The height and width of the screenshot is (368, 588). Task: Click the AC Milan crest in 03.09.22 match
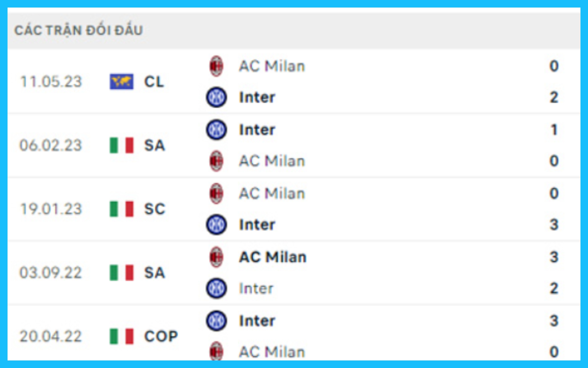(216, 257)
